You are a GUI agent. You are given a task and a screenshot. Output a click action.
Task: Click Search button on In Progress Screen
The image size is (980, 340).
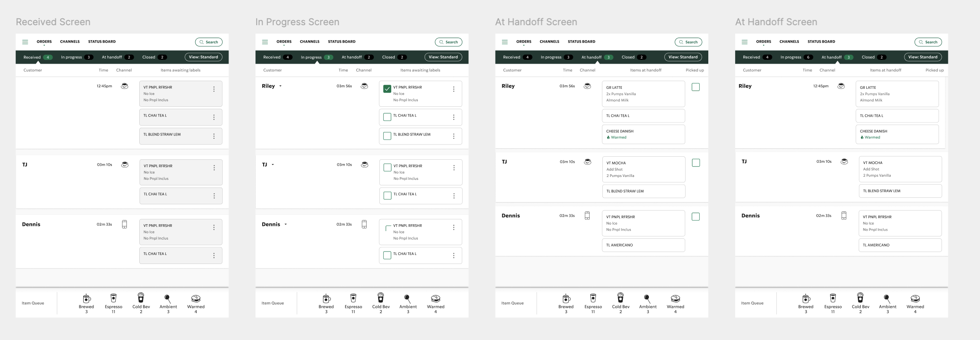pos(449,42)
